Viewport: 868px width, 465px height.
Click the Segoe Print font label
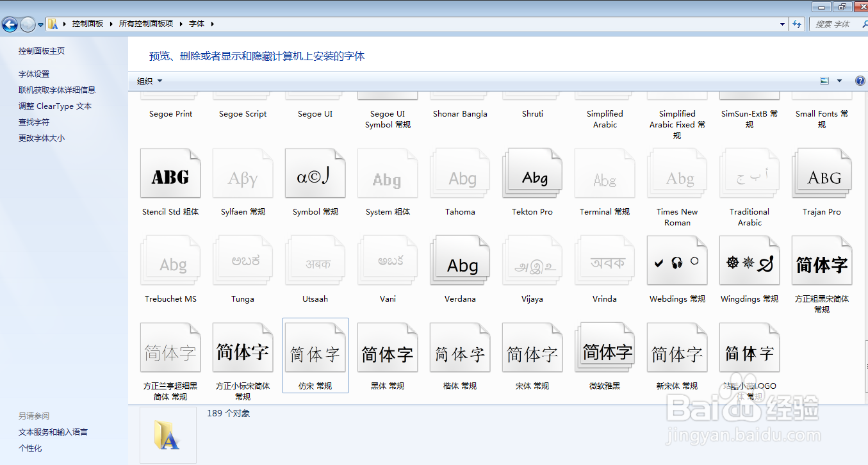click(171, 114)
